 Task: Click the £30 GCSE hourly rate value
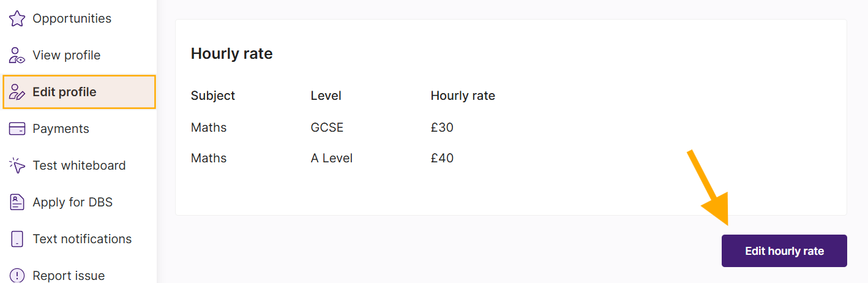pos(442,127)
